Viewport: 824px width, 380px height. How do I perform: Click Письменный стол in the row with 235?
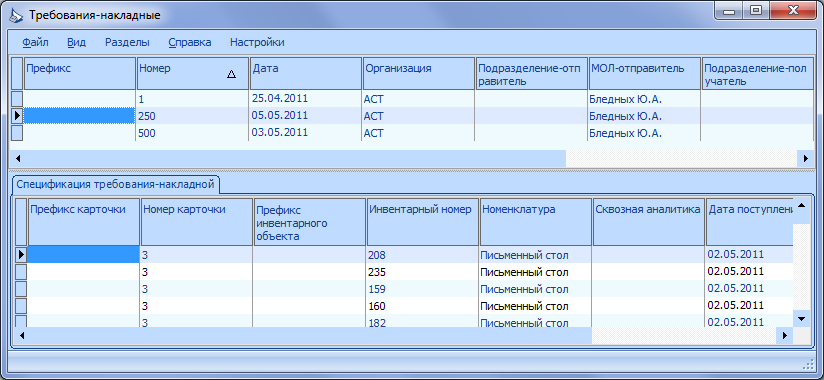point(535,272)
